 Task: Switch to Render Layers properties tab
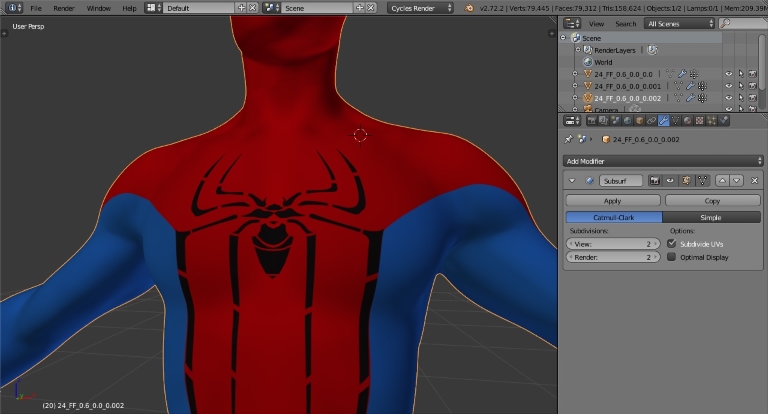tap(603, 120)
